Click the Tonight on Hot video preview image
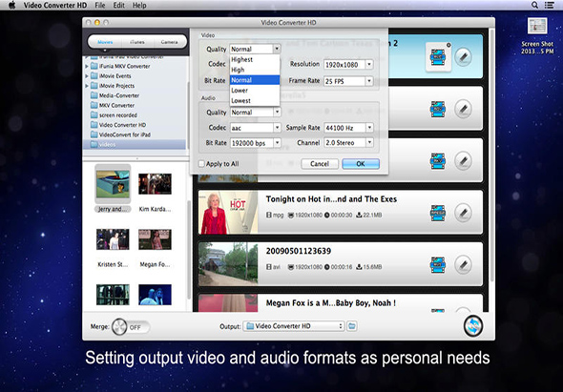 [x=228, y=212]
